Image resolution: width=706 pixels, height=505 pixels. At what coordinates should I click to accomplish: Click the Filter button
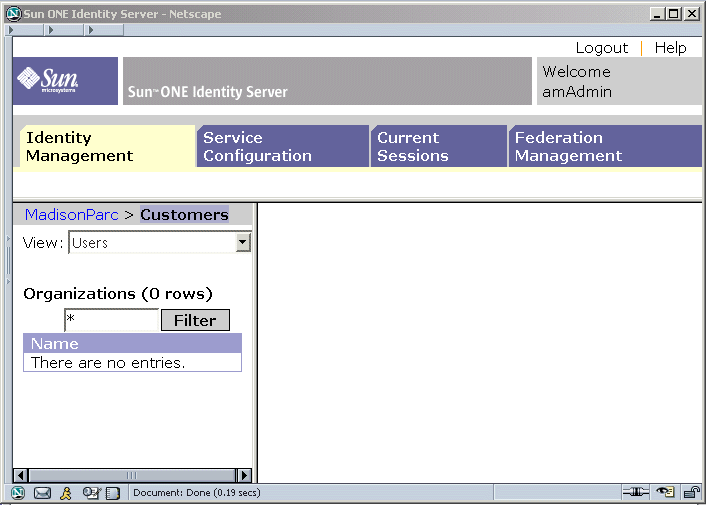point(195,320)
